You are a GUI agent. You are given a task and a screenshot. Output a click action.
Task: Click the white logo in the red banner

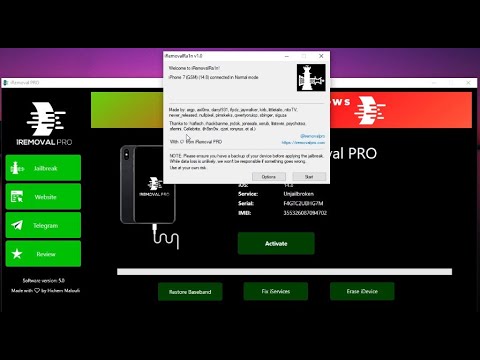point(370,110)
